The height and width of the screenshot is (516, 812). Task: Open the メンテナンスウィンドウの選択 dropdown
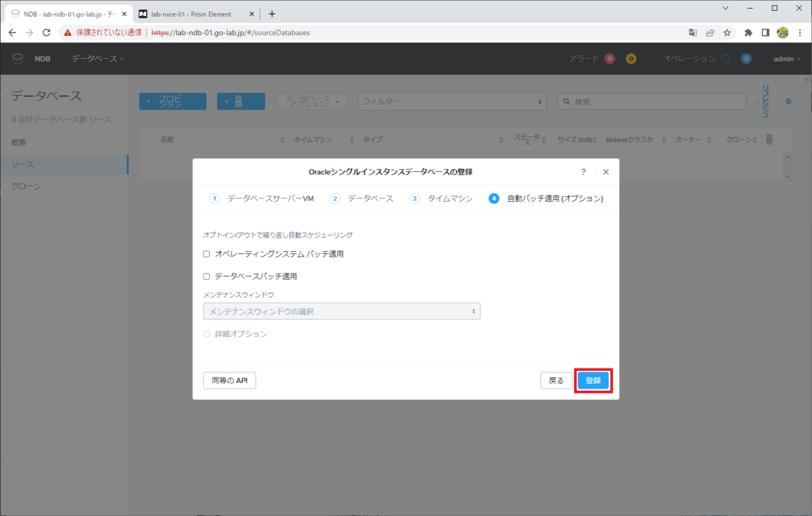click(342, 311)
